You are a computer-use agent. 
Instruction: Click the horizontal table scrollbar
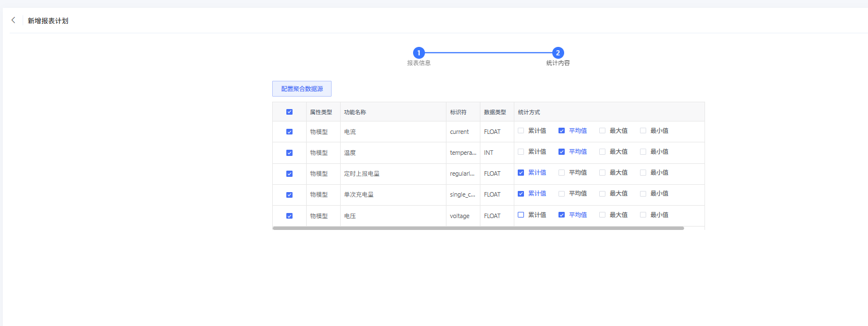478,228
